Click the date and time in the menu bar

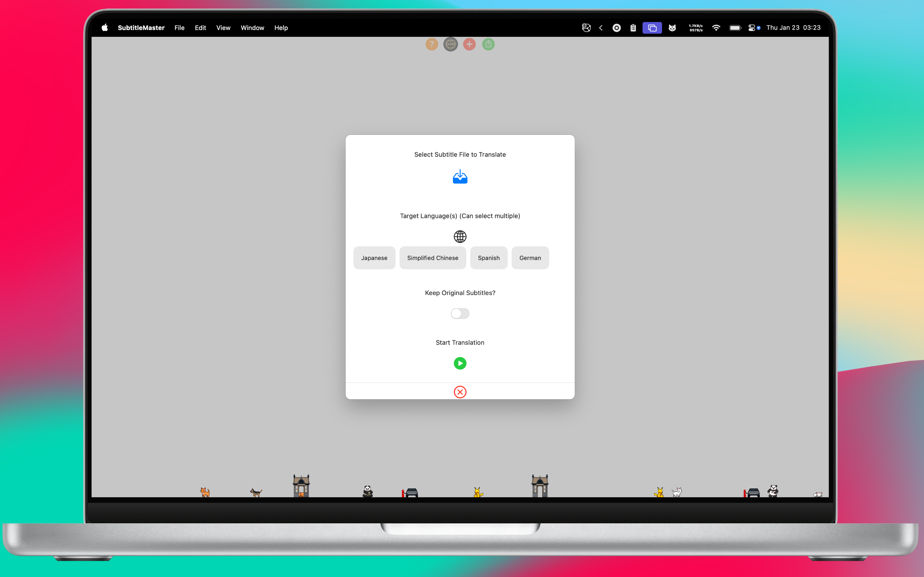click(x=793, y=28)
